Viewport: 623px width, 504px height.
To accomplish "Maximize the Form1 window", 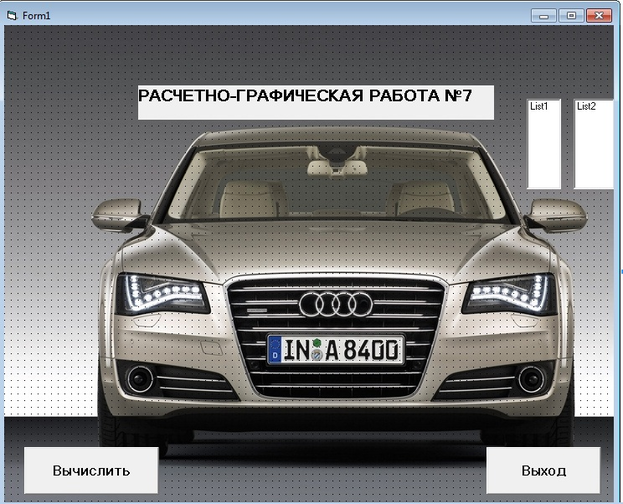I will (571, 16).
